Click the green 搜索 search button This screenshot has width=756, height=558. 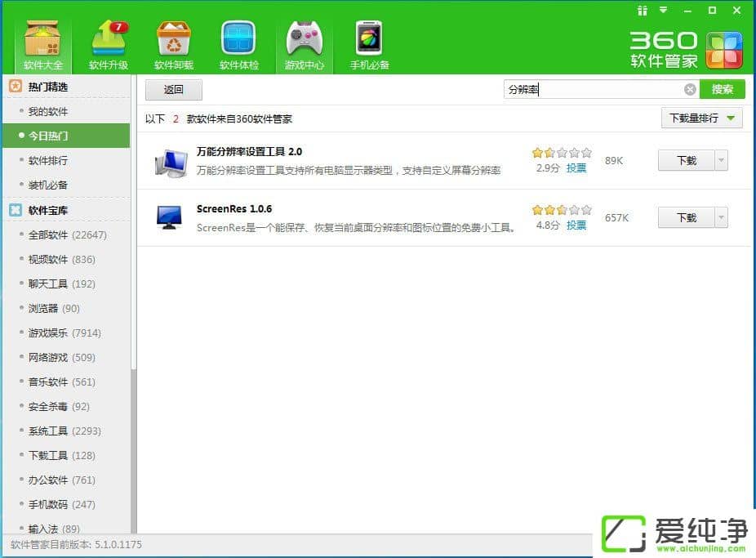(x=723, y=90)
